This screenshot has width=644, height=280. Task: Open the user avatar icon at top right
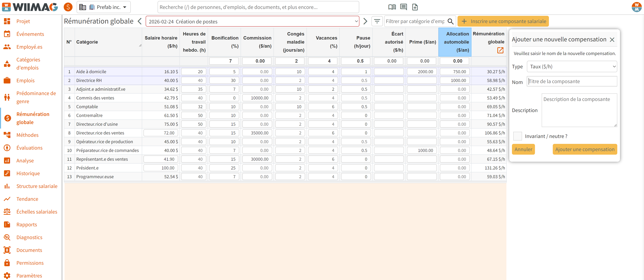click(x=636, y=7)
